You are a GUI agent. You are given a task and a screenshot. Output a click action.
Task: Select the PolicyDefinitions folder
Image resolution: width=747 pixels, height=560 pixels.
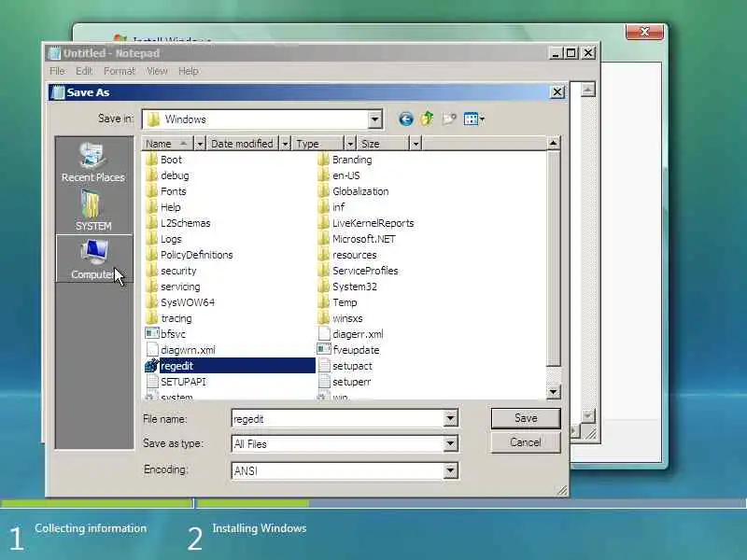190,255
